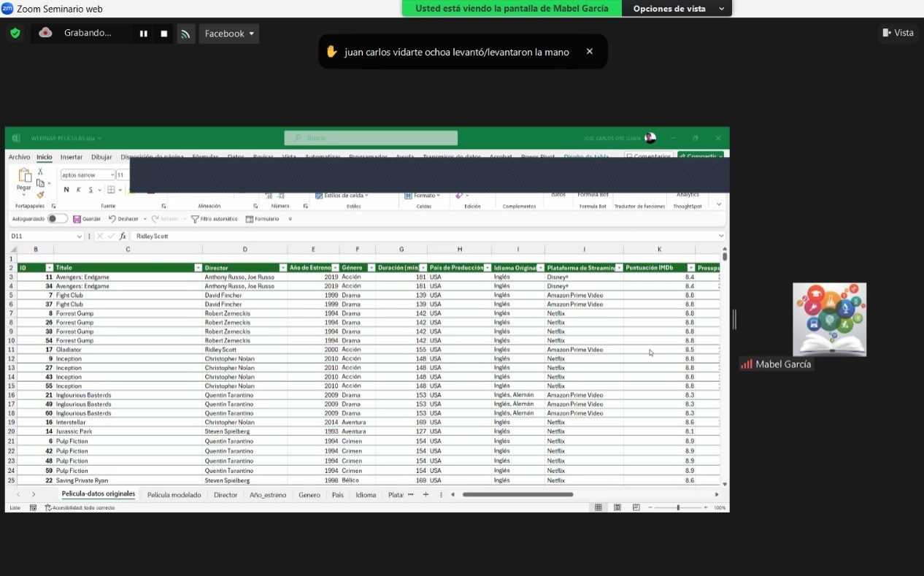Click the Zoom encryption shield icon
924x576 pixels.
point(15,33)
